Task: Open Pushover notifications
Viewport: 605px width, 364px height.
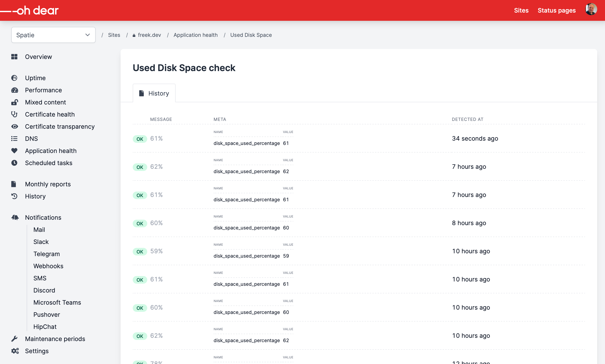Action: [x=46, y=314]
